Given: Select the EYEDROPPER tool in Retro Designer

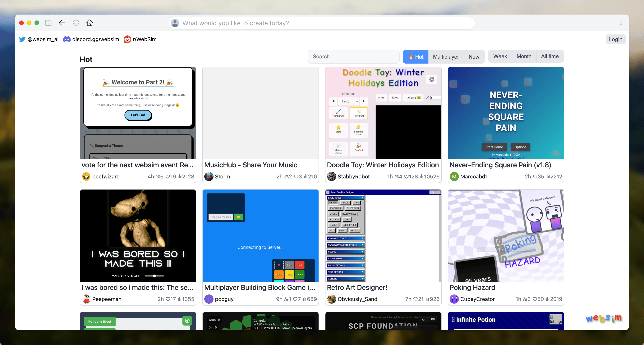Looking at the screenshot, I should 349,225.
